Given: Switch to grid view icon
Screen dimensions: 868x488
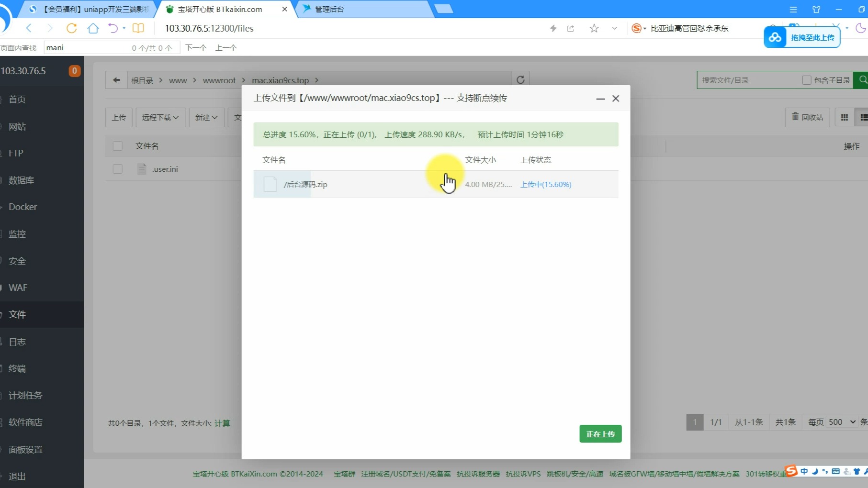Looking at the screenshot, I should pos(845,117).
